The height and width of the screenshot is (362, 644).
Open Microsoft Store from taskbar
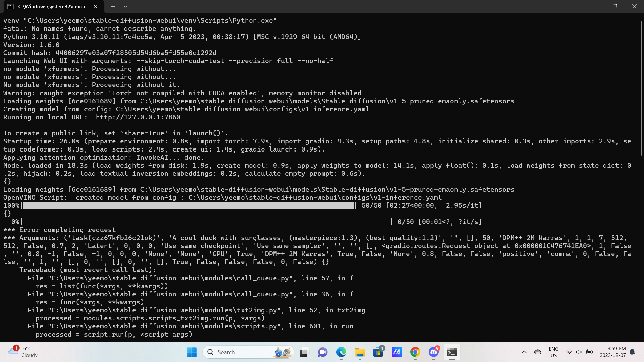[x=378, y=352]
